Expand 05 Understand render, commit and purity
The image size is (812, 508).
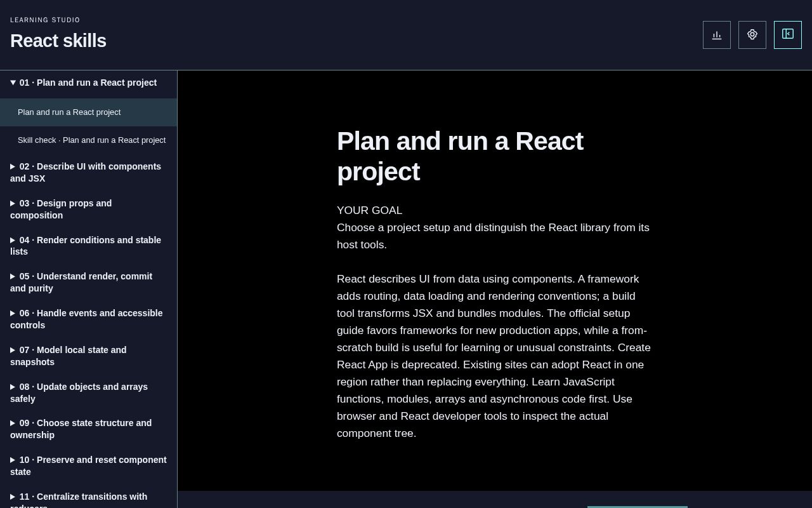[x=88, y=283]
